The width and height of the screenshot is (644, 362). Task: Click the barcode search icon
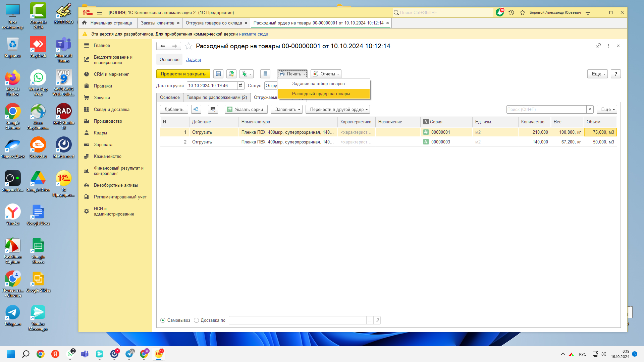tap(213, 109)
